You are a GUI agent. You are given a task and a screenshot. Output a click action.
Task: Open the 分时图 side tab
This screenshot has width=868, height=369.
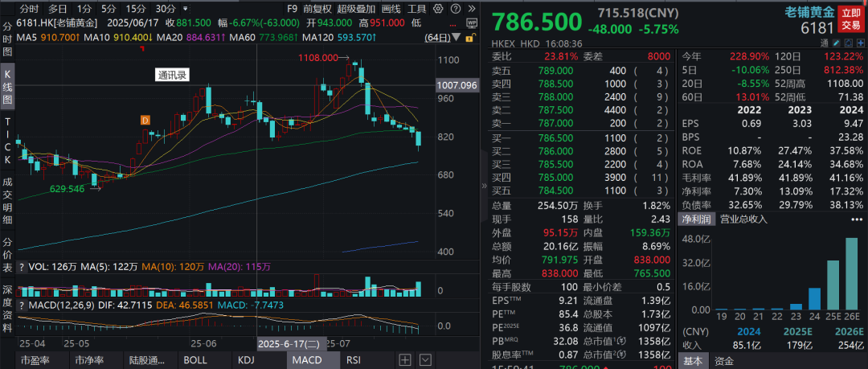click(x=7, y=40)
